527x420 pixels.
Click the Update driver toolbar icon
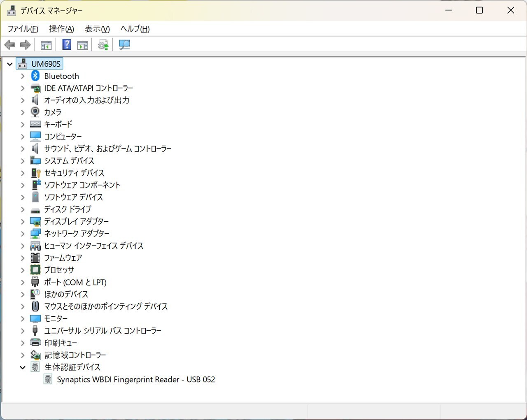(x=103, y=45)
